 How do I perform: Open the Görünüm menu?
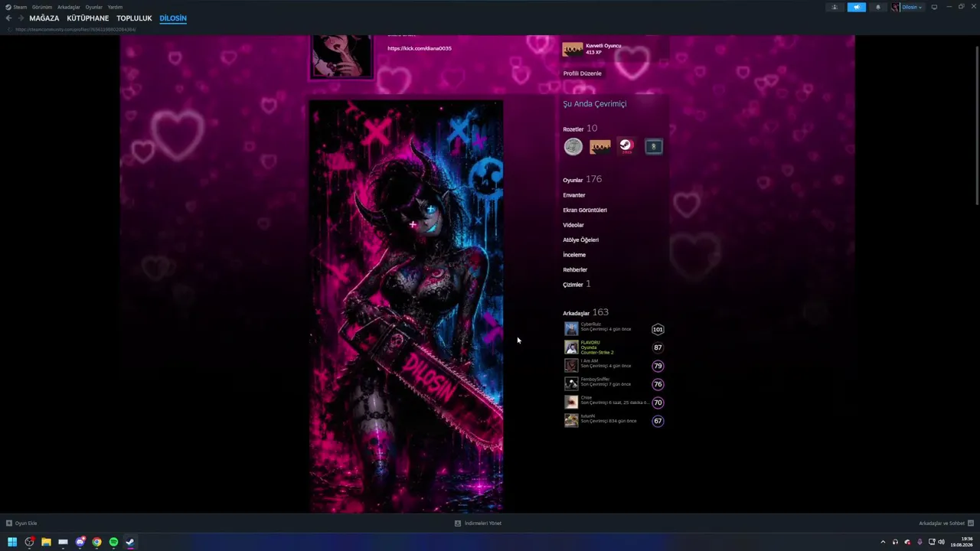(x=42, y=7)
